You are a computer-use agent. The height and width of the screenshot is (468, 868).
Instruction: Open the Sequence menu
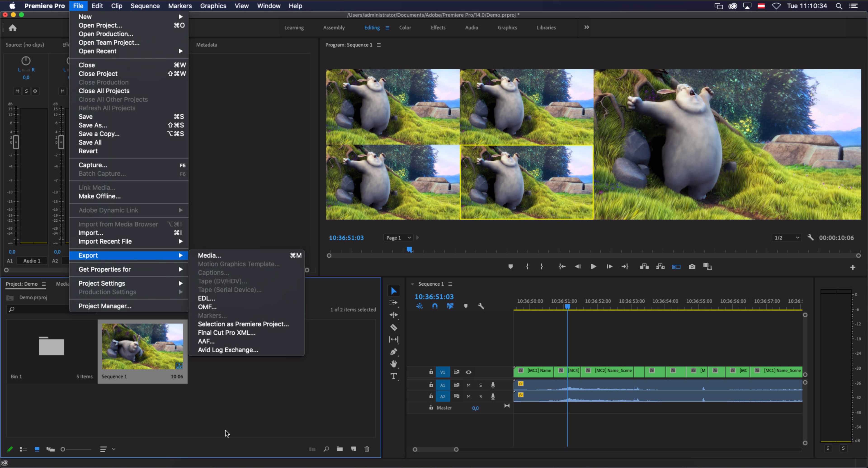[x=145, y=6]
